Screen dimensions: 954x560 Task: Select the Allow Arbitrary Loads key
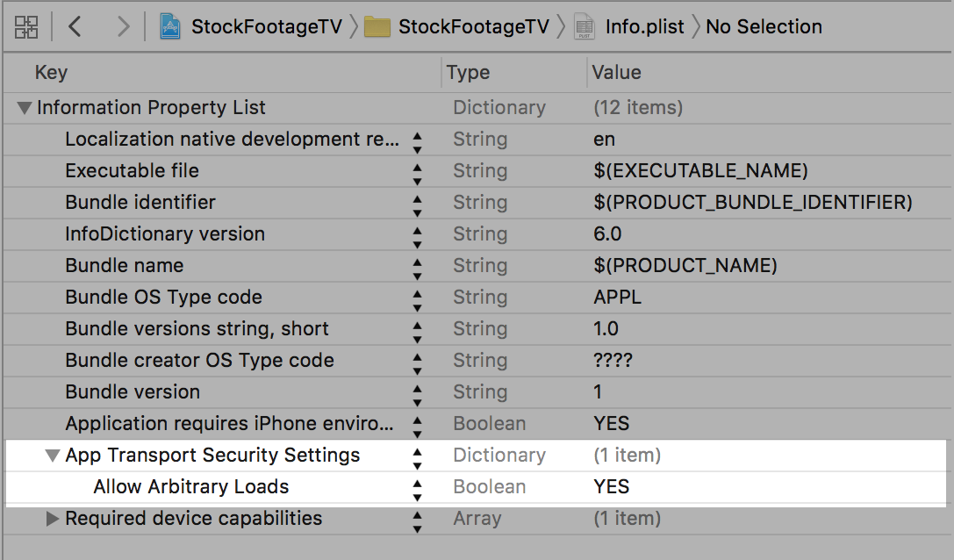click(191, 487)
